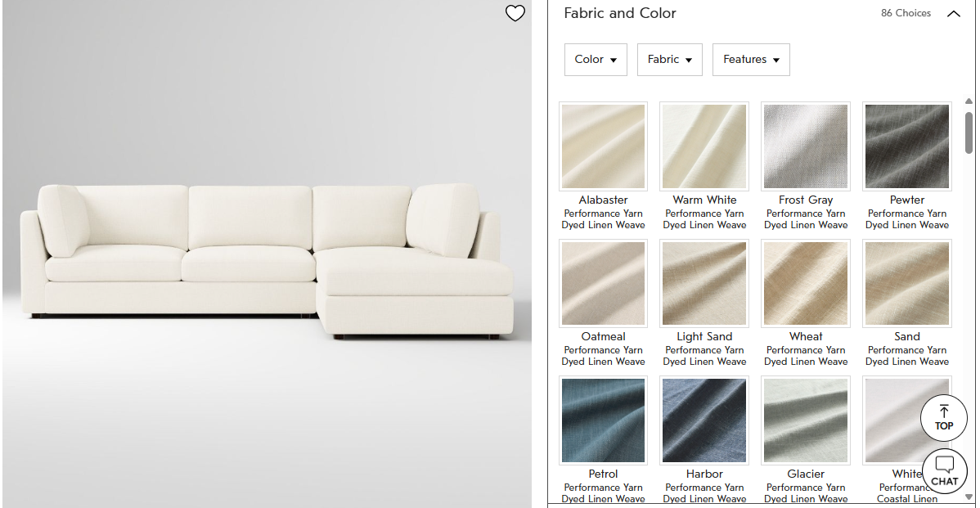
Task: Jump back to top with TOP button
Action: click(944, 418)
